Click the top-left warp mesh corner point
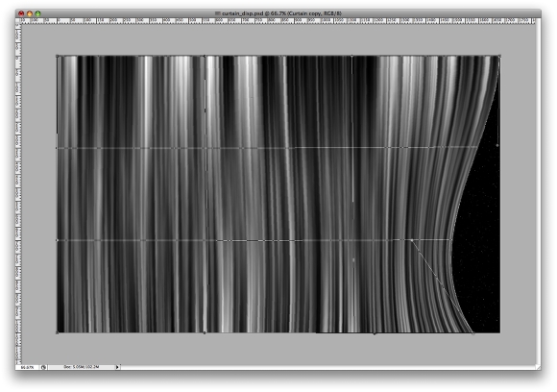 tap(58, 56)
